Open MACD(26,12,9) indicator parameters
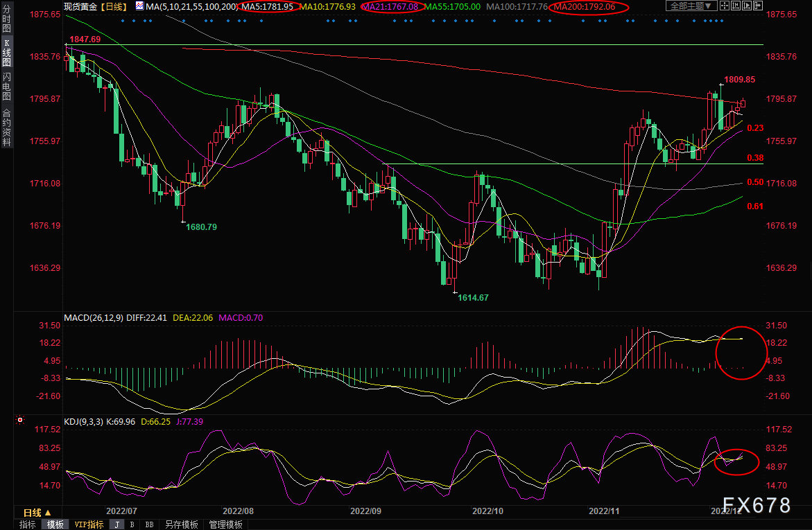The width and height of the screenshot is (812, 530). tap(94, 318)
